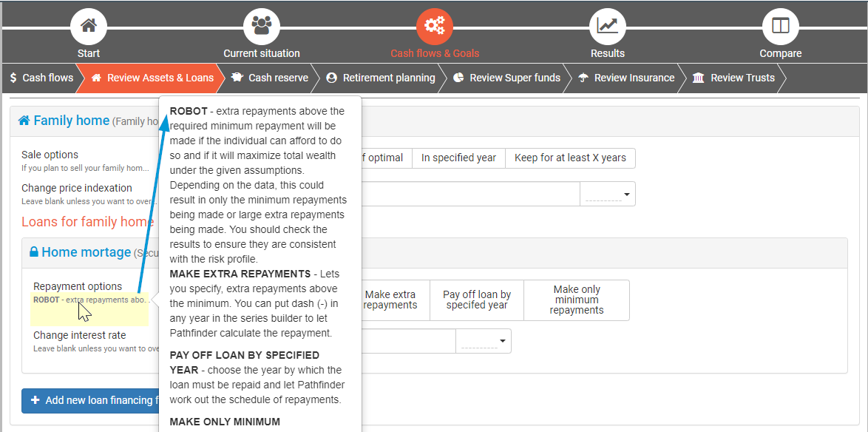Select the 'In specified year' sale option
Image resolution: width=868 pixels, height=432 pixels.
pos(458,158)
